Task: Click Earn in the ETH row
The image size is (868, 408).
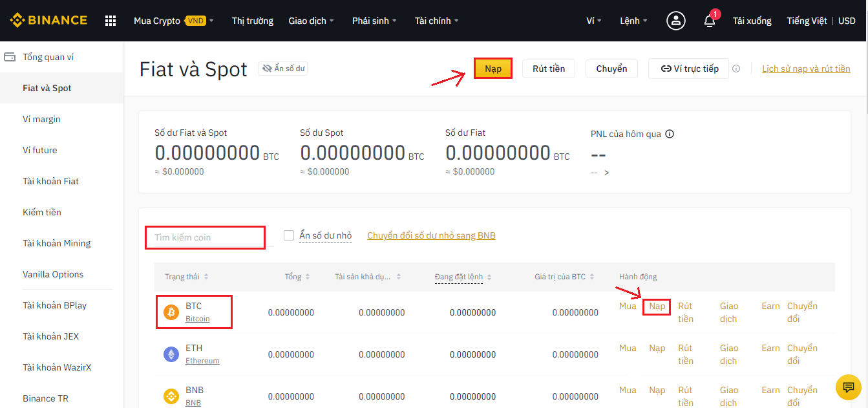Action: coord(770,349)
